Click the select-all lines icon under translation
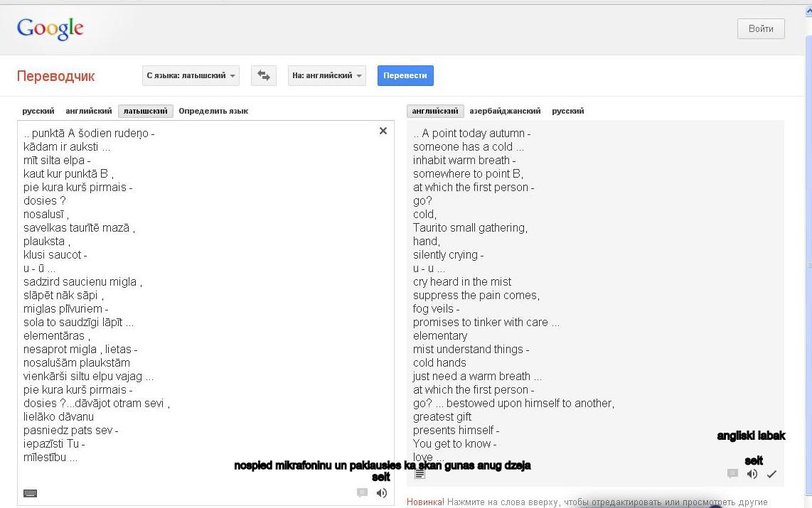 [x=420, y=473]
